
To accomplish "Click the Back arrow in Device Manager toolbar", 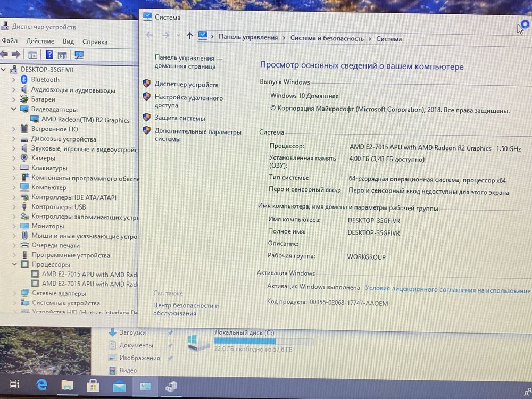I will pos(4,54).
